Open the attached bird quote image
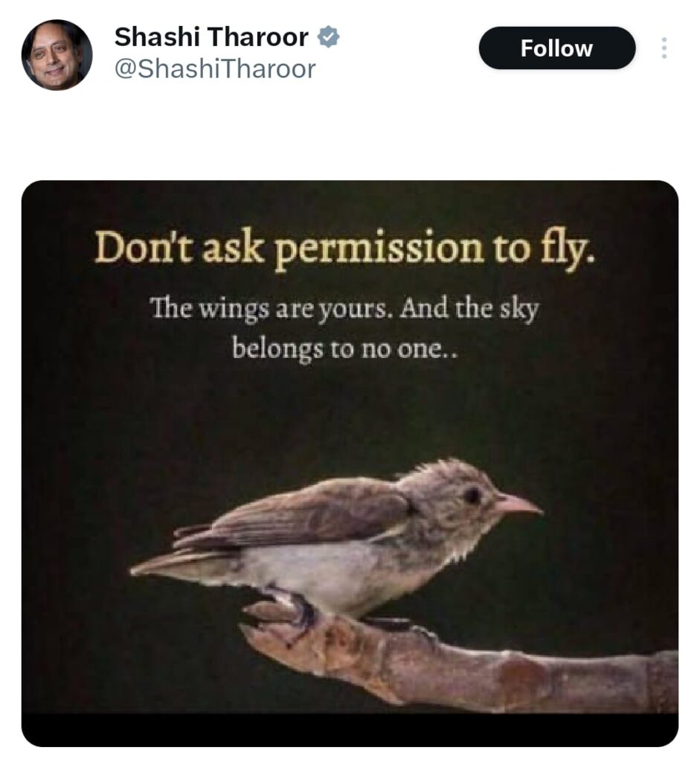The image size is (700, 762). 350,463
